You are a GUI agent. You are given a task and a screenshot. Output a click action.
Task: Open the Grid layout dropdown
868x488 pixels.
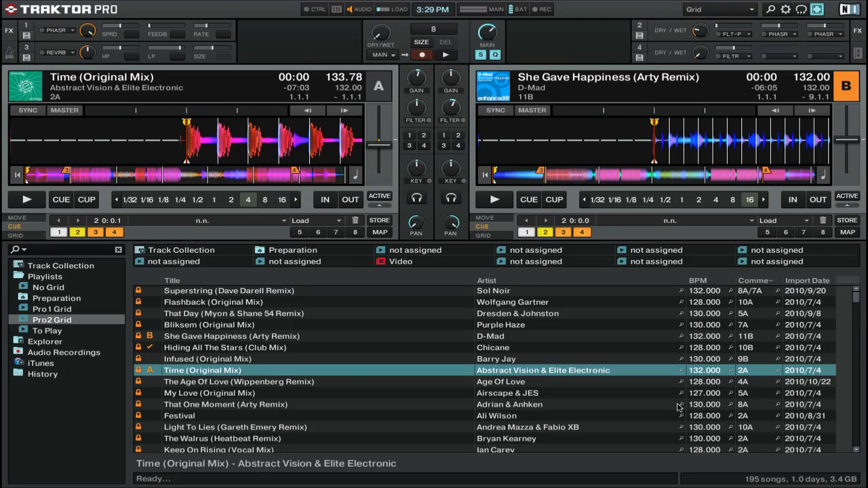coord(719,9)
